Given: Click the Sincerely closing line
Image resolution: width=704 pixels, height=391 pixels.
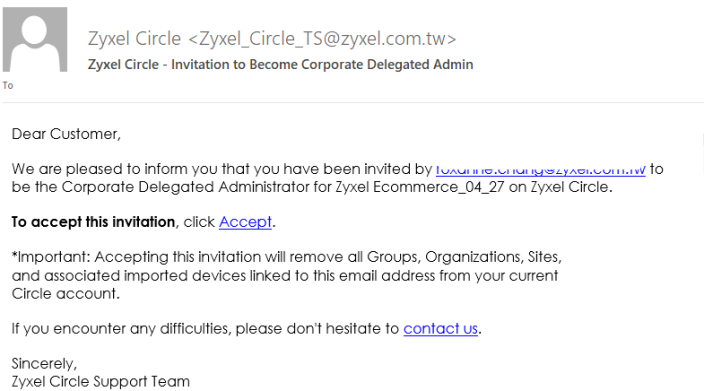Looking at the screenshot, I should [44, 363].
